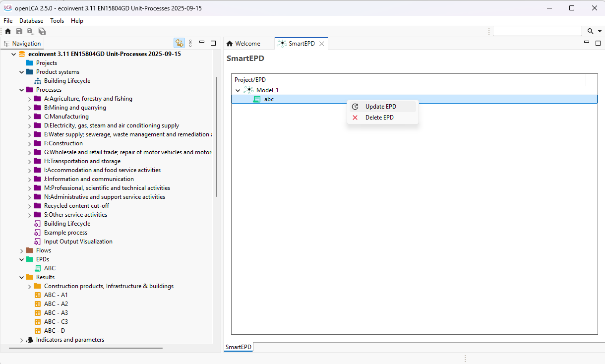Maximize the editor area panel
Viewport: 605px width, 364px height.
click(598, 43)
